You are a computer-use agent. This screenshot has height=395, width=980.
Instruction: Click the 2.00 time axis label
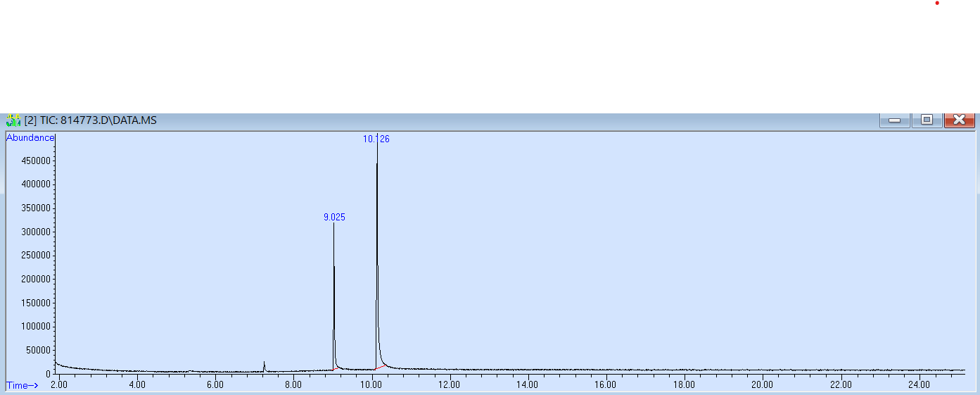pos(59,384)
